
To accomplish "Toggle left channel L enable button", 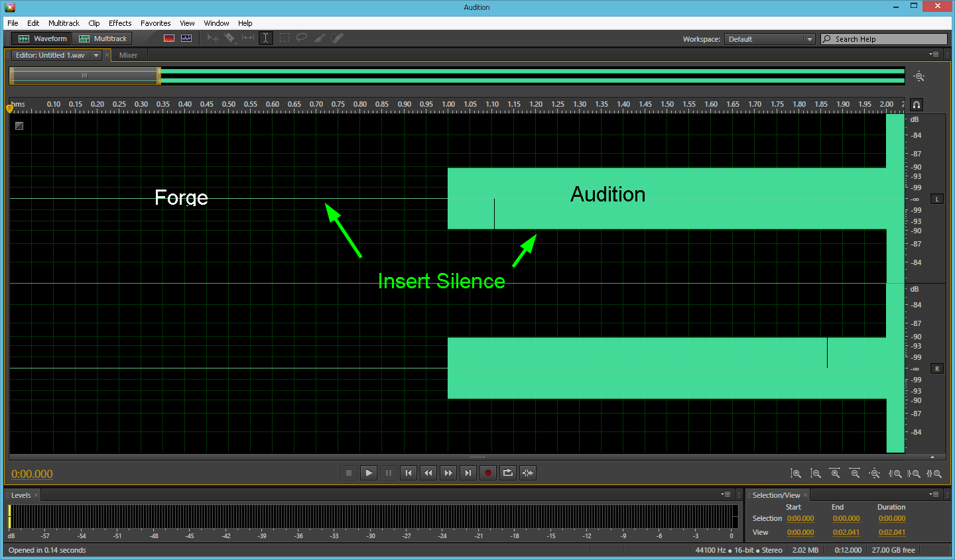I will (936, 199).
